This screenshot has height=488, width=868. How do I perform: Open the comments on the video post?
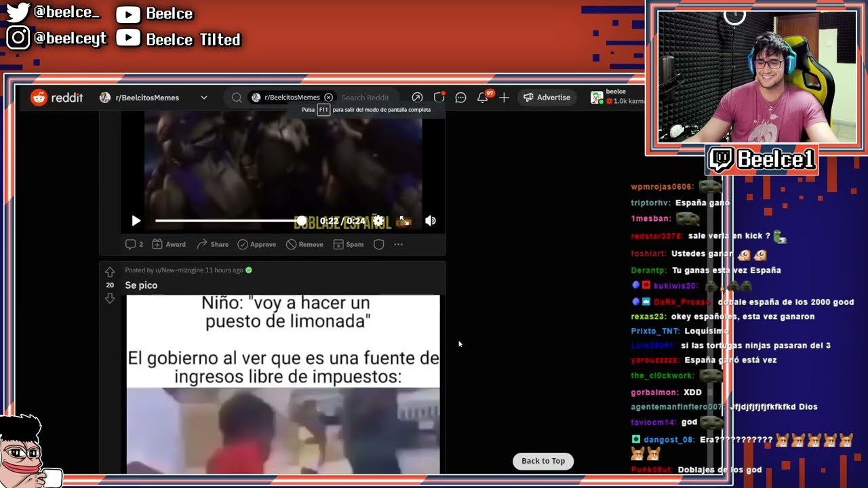pyautogui.click(x=134, y=244)
